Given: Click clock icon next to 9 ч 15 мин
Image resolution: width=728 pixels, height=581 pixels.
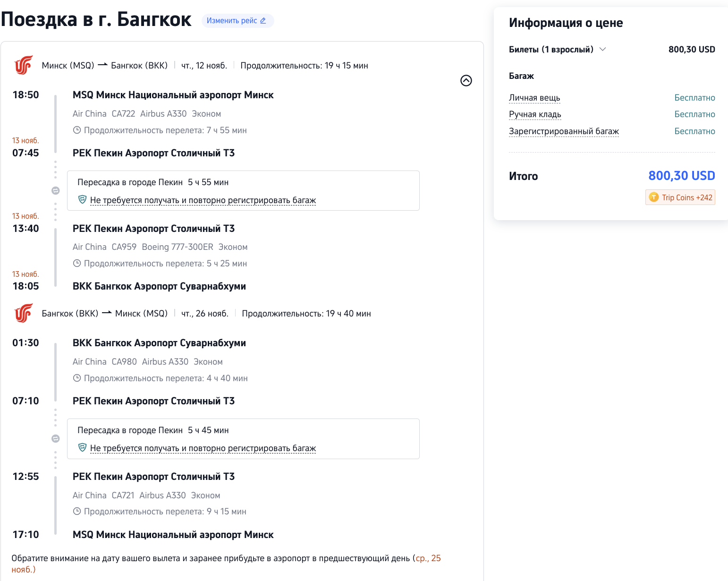Looking at the screenshot, I should tap(77, 511).
